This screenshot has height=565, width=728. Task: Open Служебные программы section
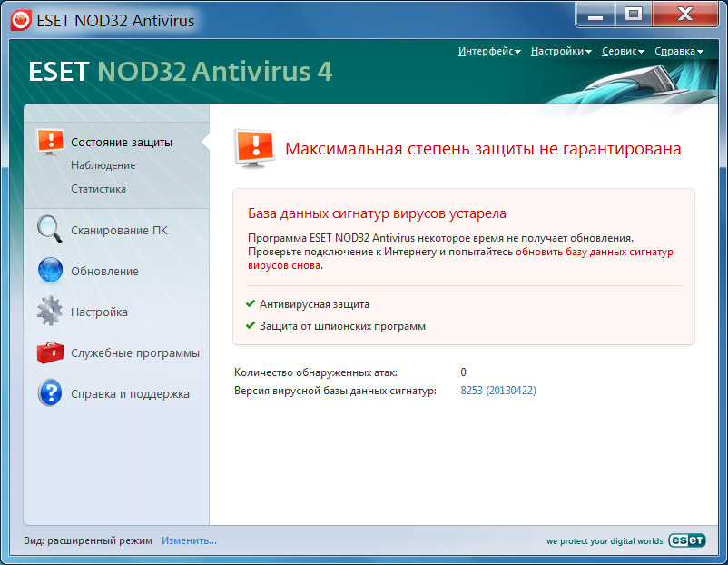(x=135, y=352)
